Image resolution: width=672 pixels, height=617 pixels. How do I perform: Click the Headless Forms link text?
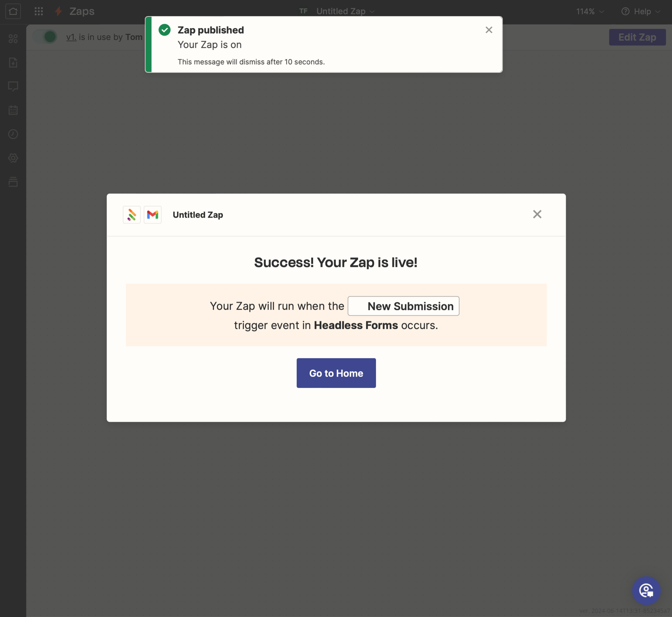(x=355, y=326)
